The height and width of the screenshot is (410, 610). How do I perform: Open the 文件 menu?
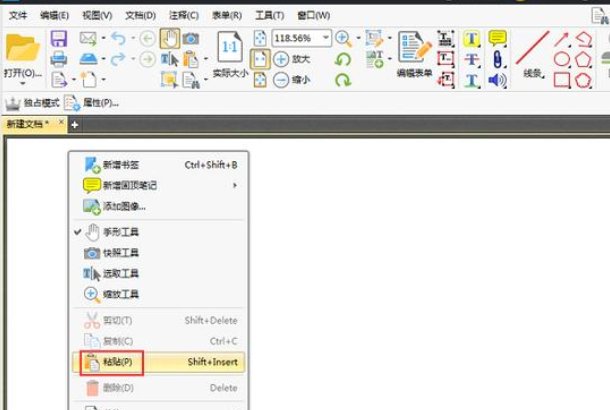(x=18, y=16)
